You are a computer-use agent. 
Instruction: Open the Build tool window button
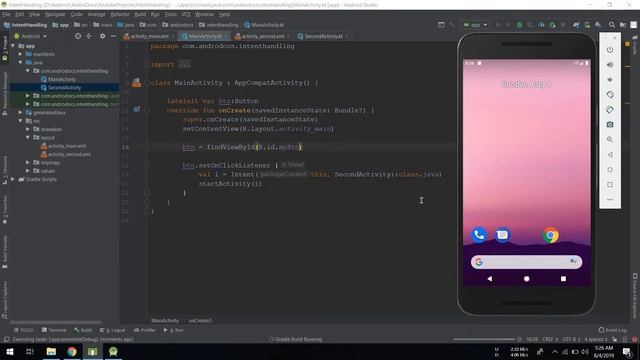pos(83,330)
